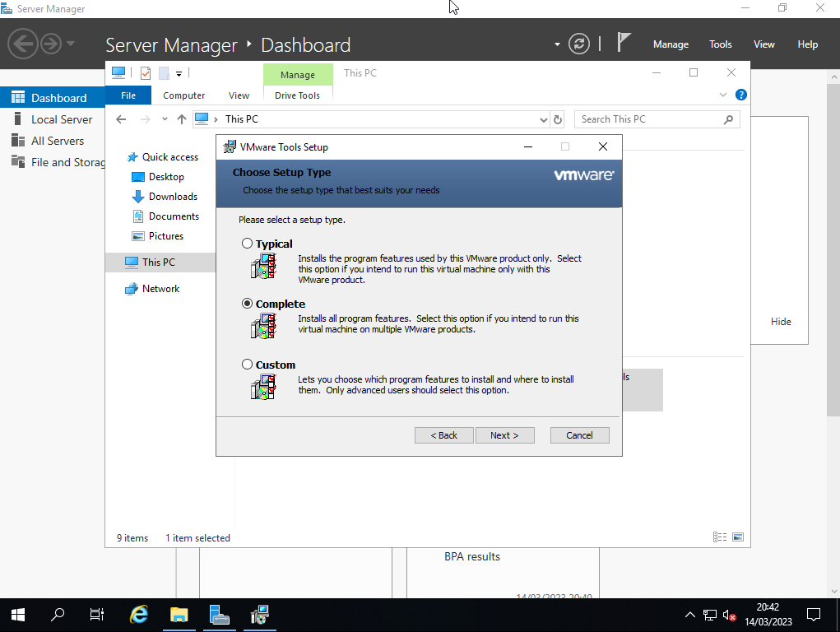Image resolution: width=840 pixels, height=632 pixels.
Task: Select the Typical setup type radio button
Action: pos(247,244)
